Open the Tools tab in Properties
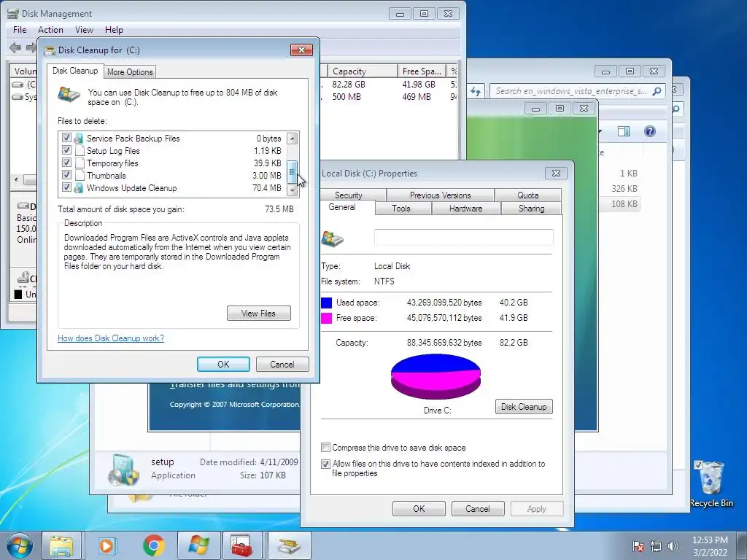Screen dimensions: 747x560 click(x=401, y=209)
